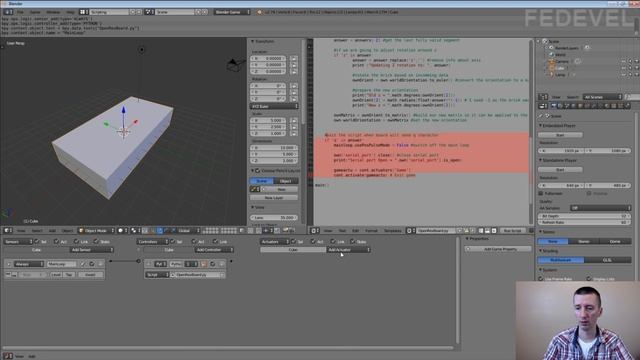Collapse the Standalone Player panel
This screenshot has height=360, width=640.
click(x=540, y=160)
